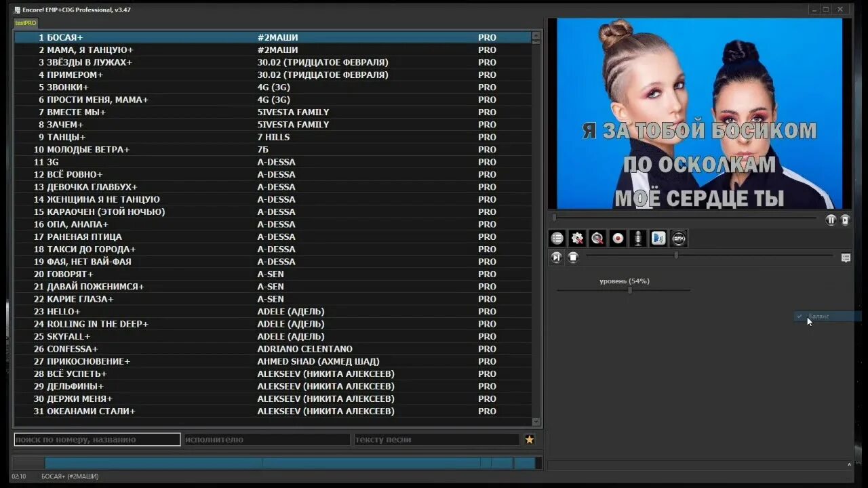Click the down arrow of the list scrollbar
The image size is (868, 488).
click(536, 422)
